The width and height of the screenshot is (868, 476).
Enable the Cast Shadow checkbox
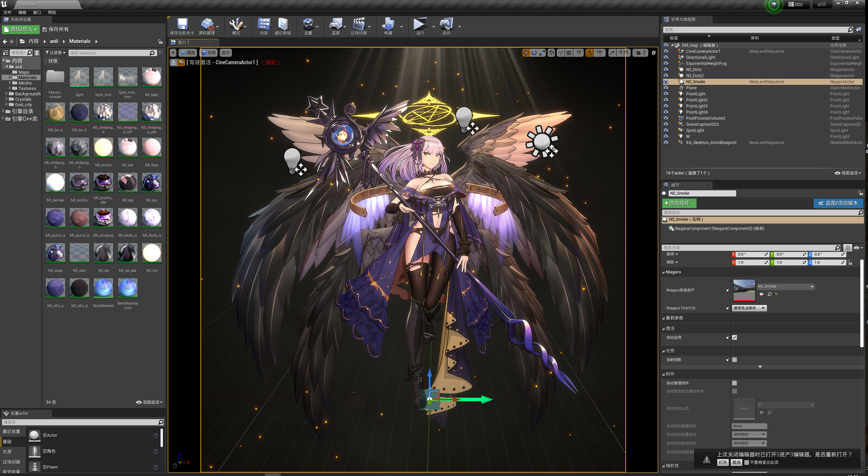735,360
